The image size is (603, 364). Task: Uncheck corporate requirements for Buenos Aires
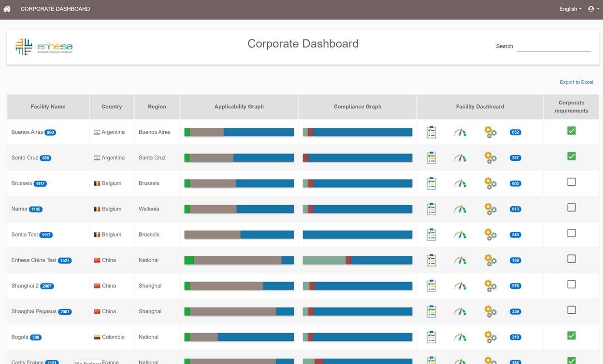pyautogui.click(x=572, y=131)
